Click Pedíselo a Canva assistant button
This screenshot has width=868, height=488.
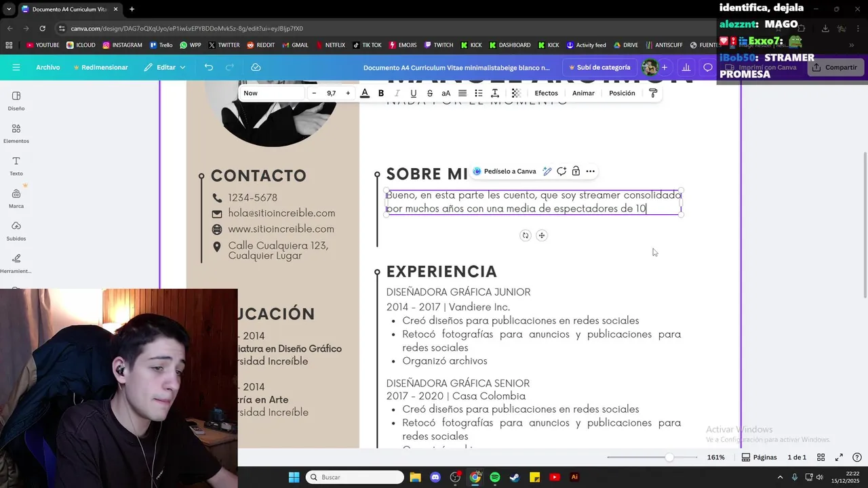504,171
